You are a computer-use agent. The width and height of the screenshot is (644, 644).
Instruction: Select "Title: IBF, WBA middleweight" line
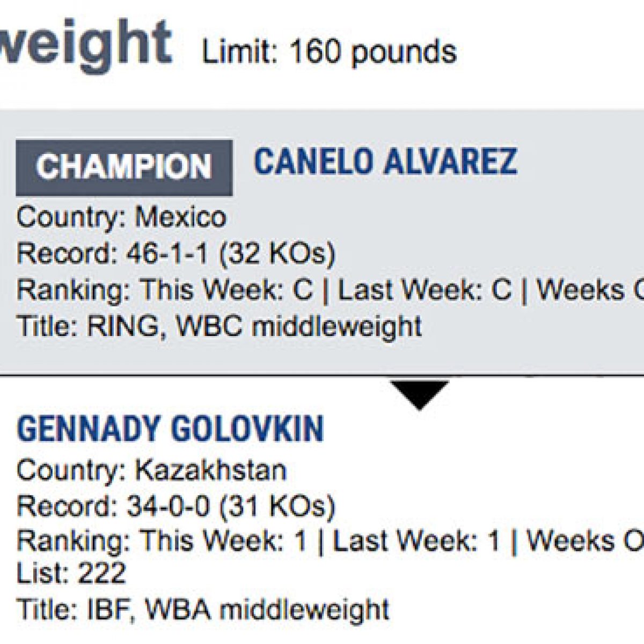(x=203, y=609)
